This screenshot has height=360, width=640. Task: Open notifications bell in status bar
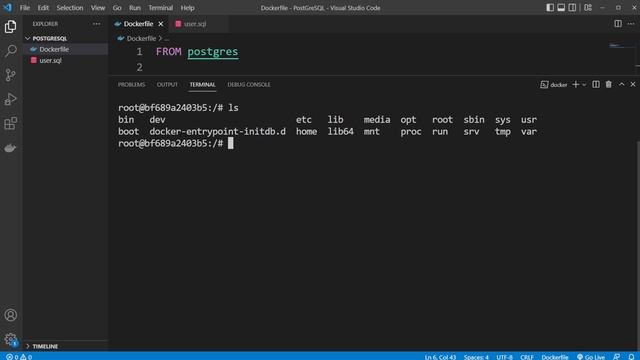coord(631,357)
